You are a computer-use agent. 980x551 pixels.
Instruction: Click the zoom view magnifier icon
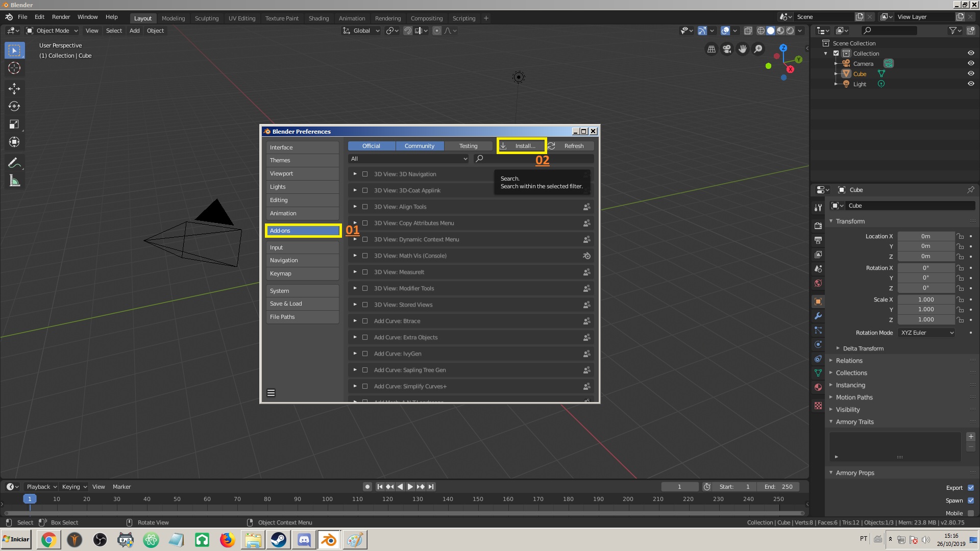point(758,49)
